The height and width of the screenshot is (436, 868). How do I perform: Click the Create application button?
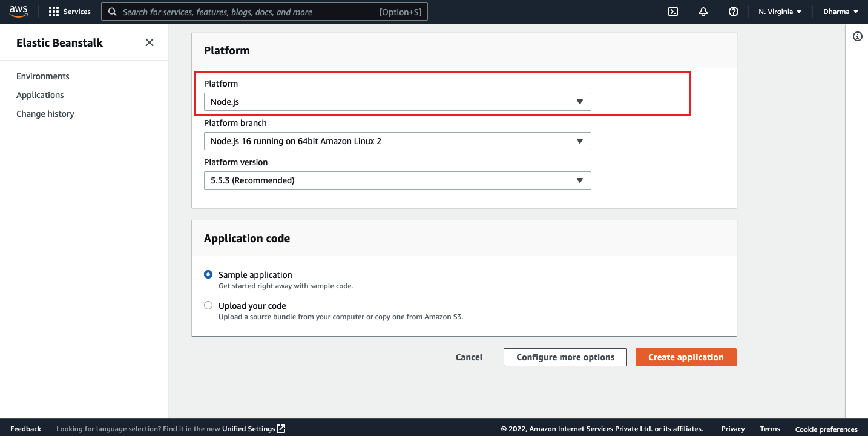[686, 357]
